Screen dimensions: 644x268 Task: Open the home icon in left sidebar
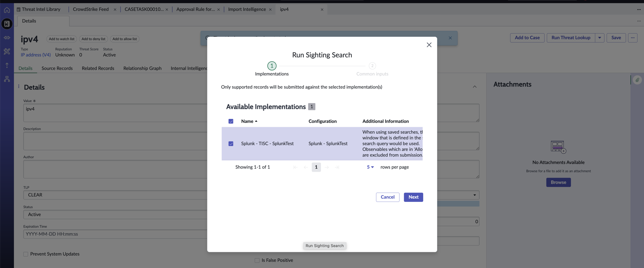coord(7,10)
